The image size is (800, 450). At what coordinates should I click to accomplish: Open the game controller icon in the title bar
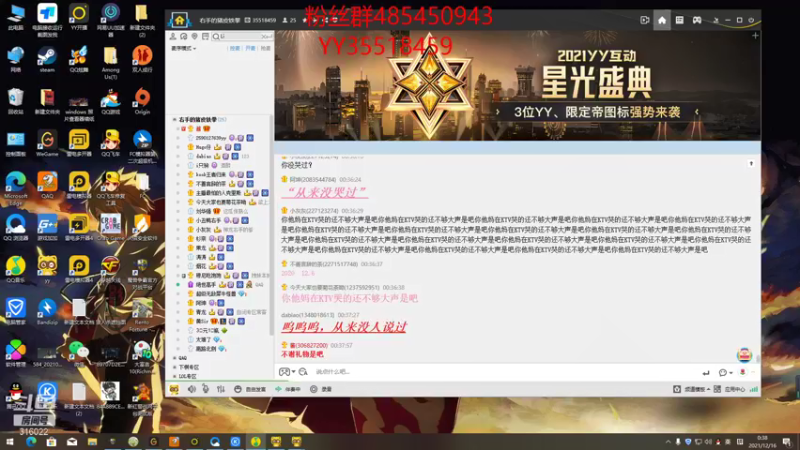pyautogui.click(x=697, y=20)
